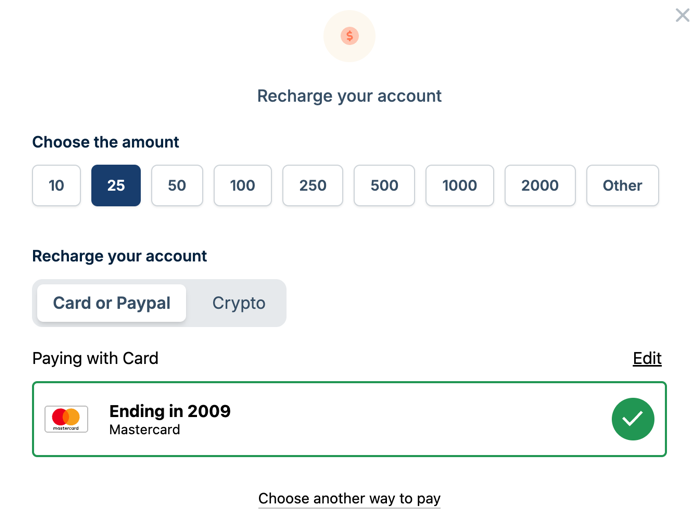Viewport: 700px width, 525px height.
Task: Pick the 100 recharge amount
Action: [242, 185]
